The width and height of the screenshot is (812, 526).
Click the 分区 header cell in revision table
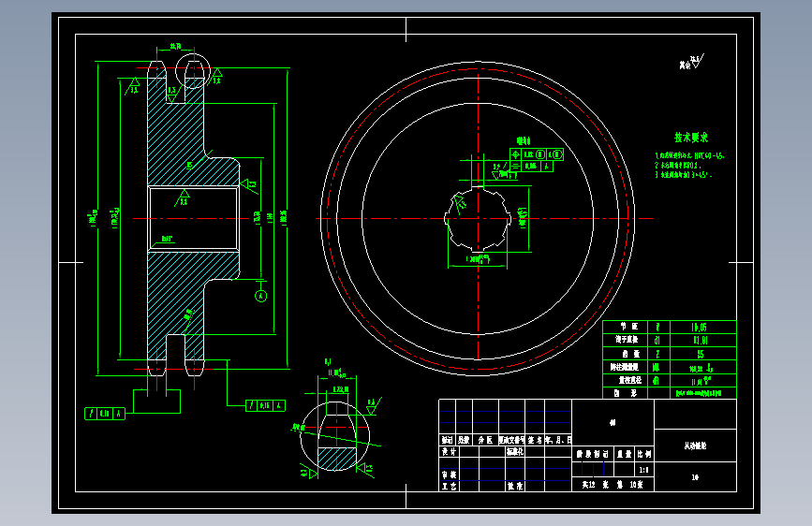click(485, 440)
